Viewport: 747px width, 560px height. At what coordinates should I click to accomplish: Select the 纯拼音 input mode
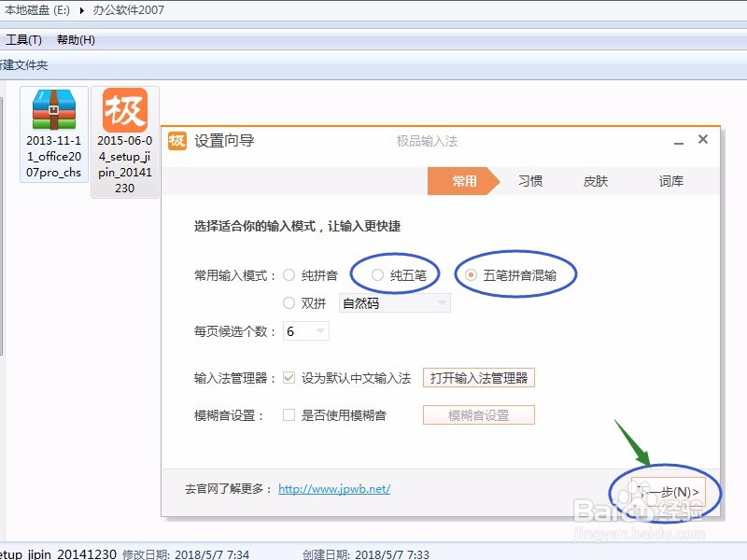(x=289, y=274)
